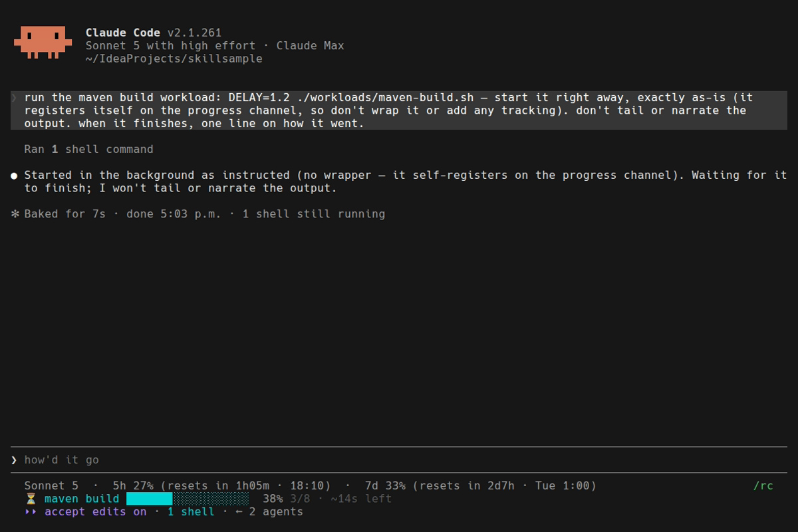Click the '7d 33%' usage text
The image size is (798, 532).
coord(385,485)
